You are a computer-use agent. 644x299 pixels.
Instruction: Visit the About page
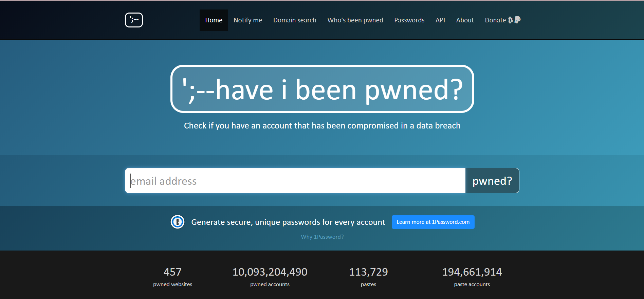[465, 20]
